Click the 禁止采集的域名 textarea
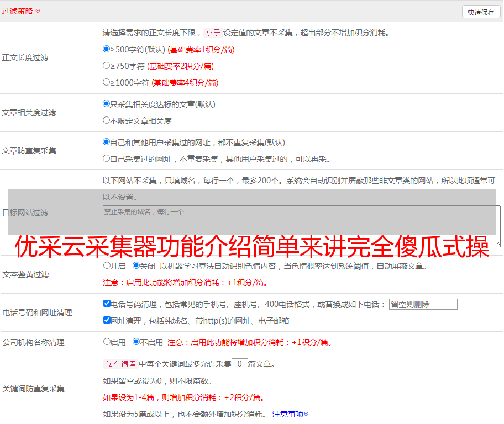 point(301,226)
